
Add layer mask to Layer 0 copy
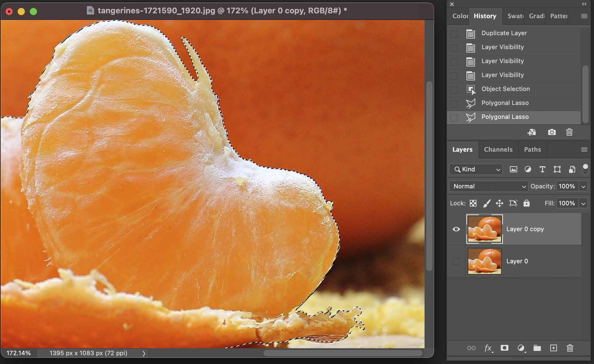(x=504, y=348)
